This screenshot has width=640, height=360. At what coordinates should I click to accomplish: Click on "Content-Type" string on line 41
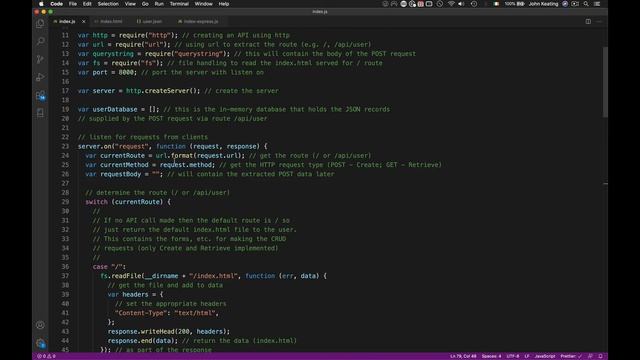[141, 313]
